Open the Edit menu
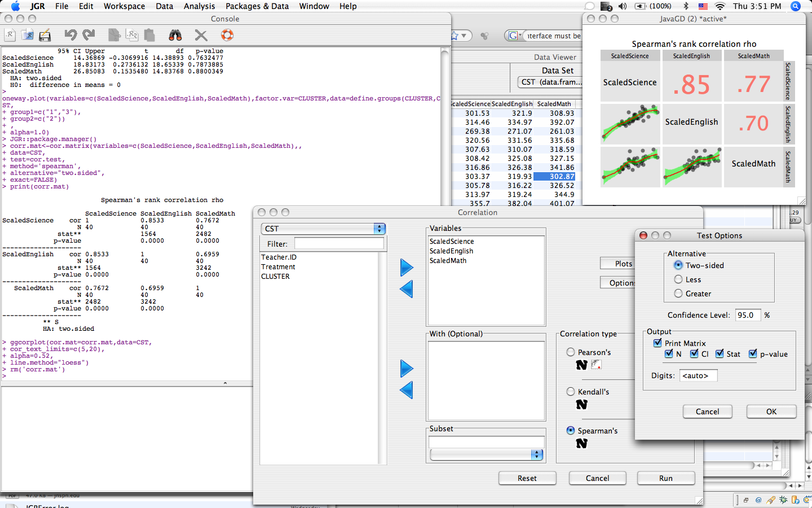 click(86, 6)
